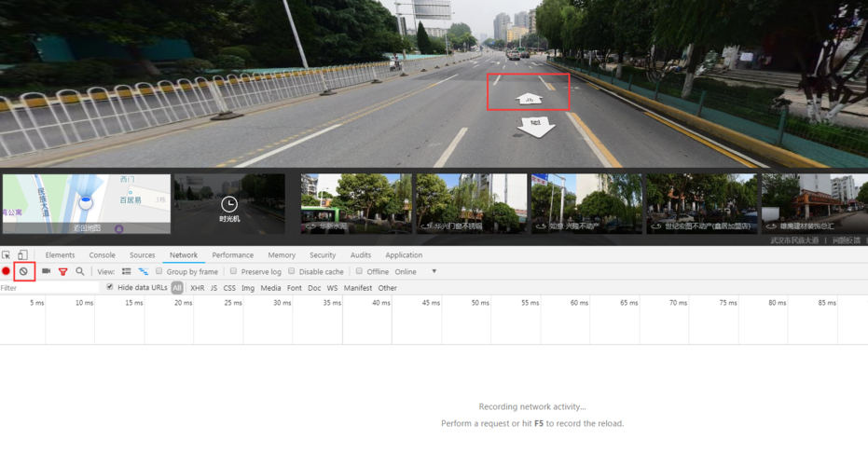
Task: Toggle the device toolbar icon
Action: [x=22, y=255]
